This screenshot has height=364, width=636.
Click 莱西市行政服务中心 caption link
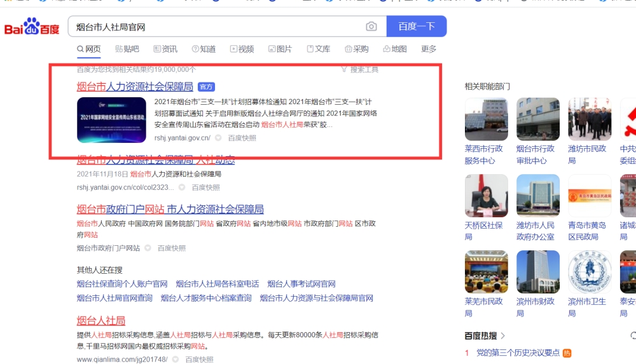(x=484, y=154)
